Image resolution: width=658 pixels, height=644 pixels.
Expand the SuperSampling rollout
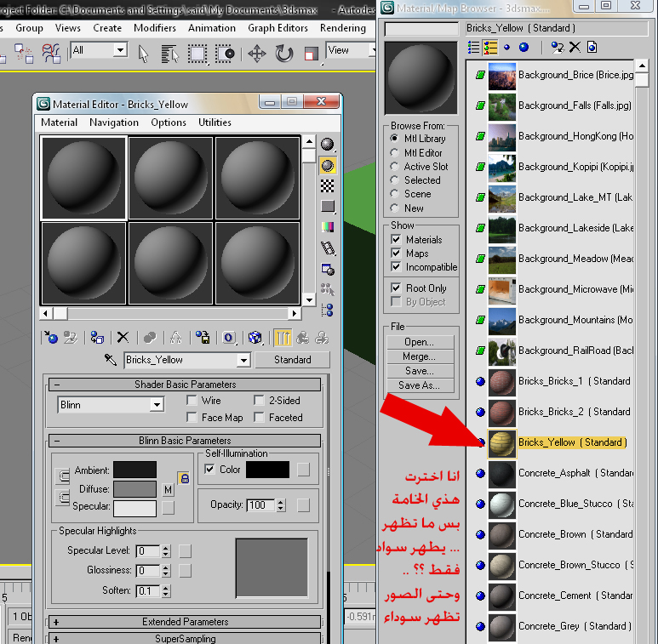pyautogui.click(x=185, y=639)
